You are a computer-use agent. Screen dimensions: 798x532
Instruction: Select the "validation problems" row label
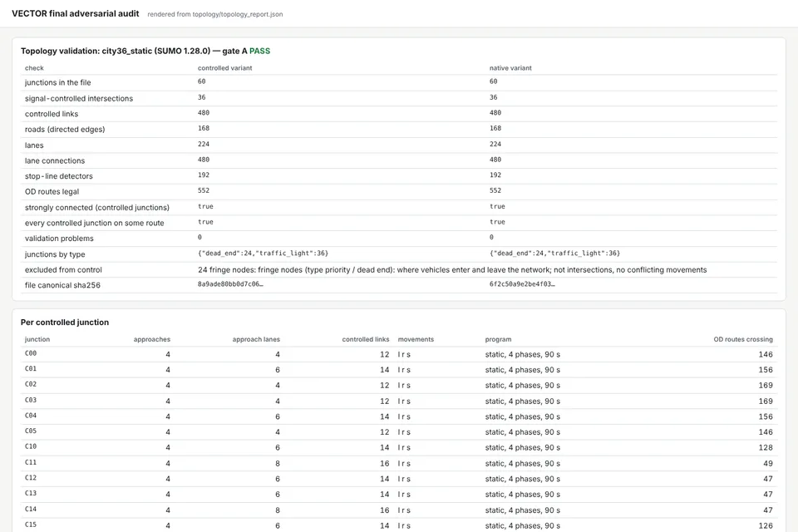click(x=59, y=239)
